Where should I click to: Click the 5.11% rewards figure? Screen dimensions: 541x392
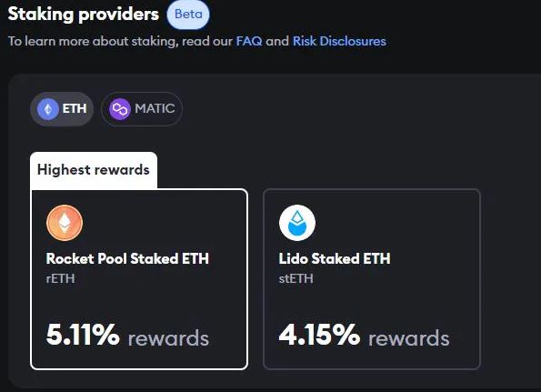coord(83,335)
